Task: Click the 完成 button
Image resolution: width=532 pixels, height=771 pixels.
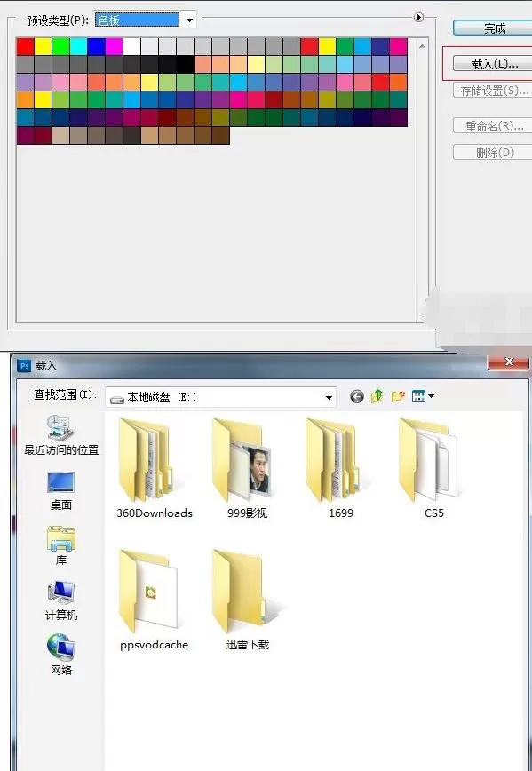Action: (x=494, y=28)
